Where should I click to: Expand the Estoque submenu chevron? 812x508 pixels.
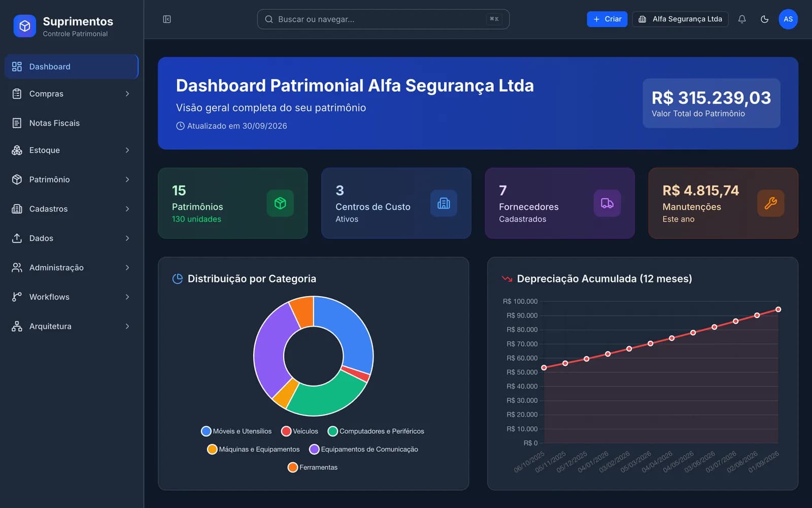127,150
